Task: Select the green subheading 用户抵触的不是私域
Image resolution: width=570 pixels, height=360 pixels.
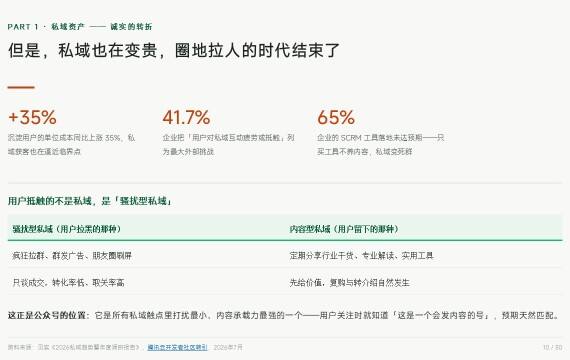Action: pos(90,201)
